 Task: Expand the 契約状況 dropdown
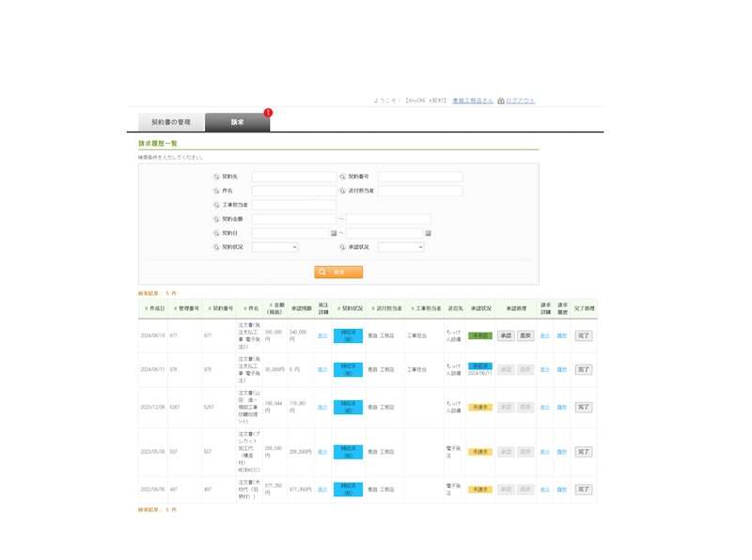274,247
